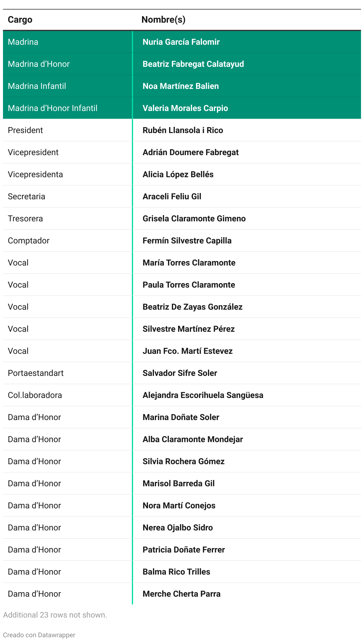
Task: Select the name Juan Fco. Martí Estevez
Action: coord(187,351)
